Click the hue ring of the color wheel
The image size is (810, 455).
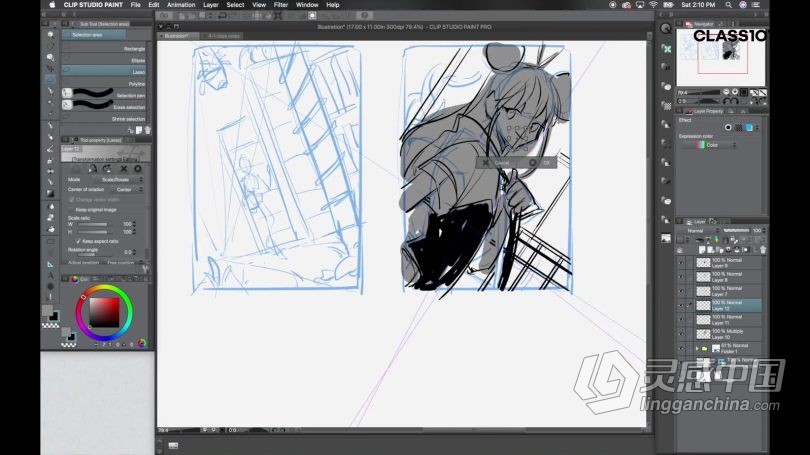(104, 288)
